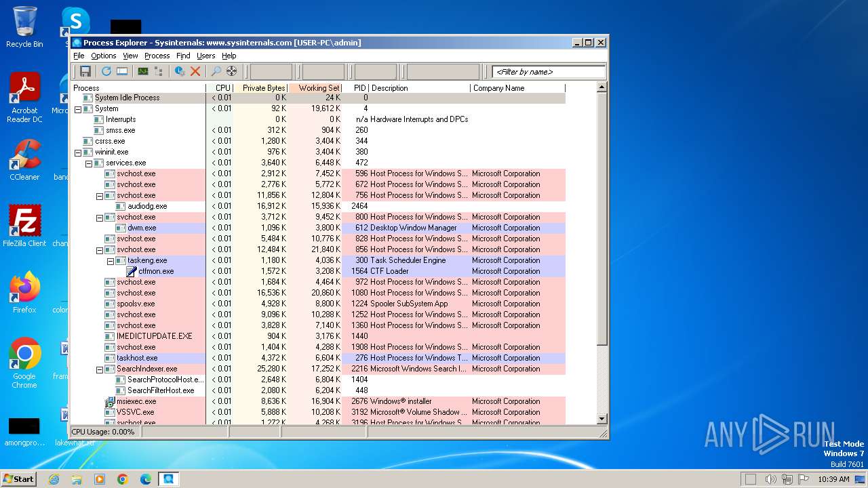Viewport: 868px width, 488px height.
Task: Collapse svchost.exe parent of audiodg.exe
Action: tap(100, 196)
